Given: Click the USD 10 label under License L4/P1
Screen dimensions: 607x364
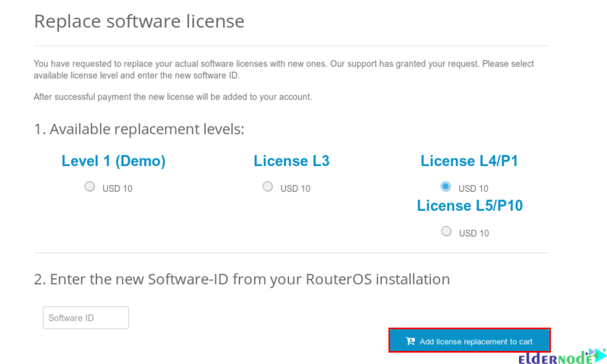Looking at the screenshot, I should coord(473,189).
